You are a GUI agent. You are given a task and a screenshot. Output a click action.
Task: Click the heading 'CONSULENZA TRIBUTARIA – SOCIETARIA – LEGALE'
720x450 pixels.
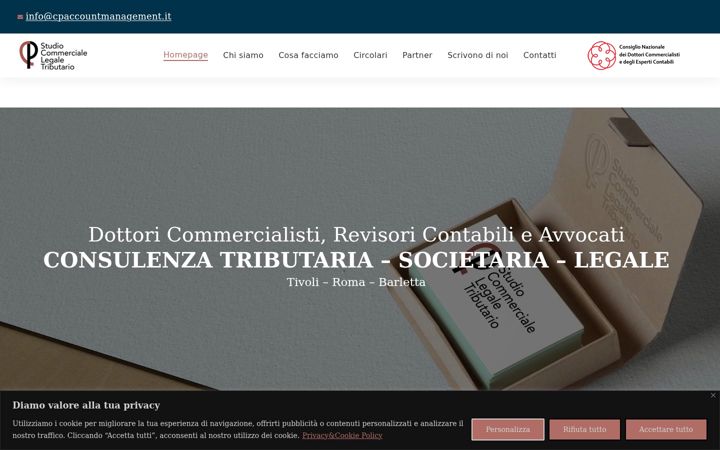[x=356, y=260]
